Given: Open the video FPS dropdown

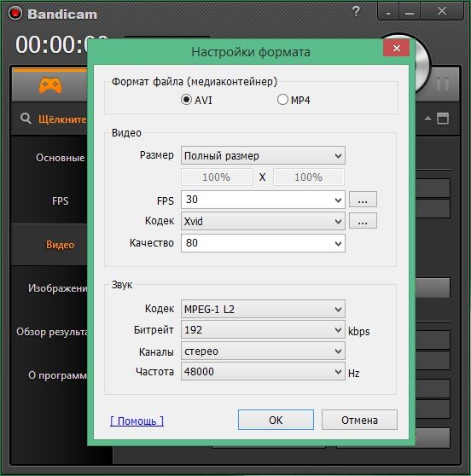Looking at the screenshot, I should (263, 200).
